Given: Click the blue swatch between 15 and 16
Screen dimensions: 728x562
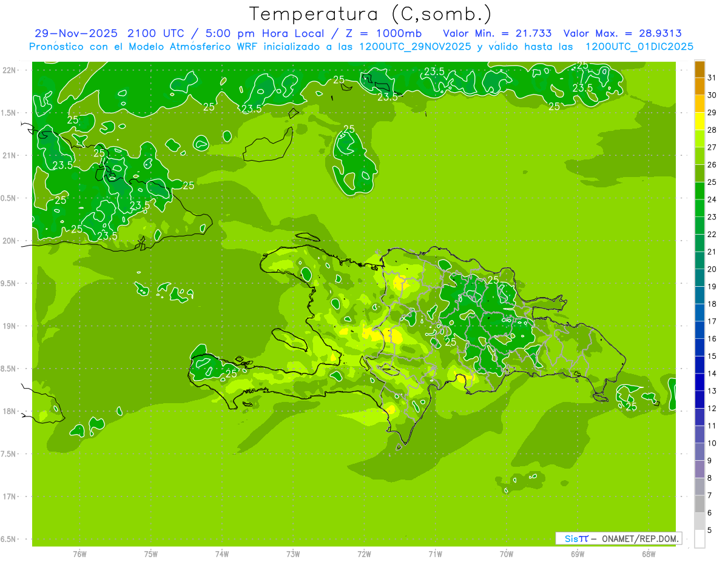Looking at the screenshot, I should [699, 347].
